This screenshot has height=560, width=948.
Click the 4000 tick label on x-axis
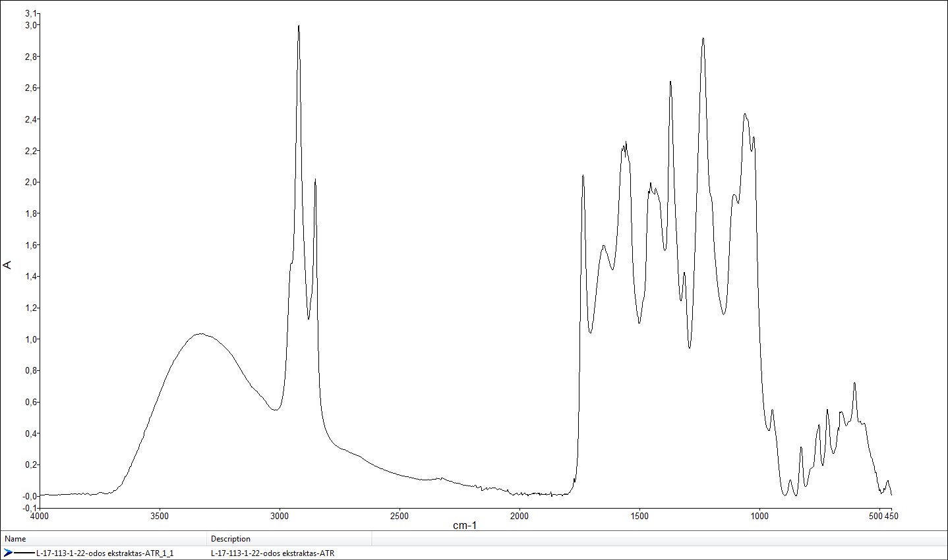(40, 516)
